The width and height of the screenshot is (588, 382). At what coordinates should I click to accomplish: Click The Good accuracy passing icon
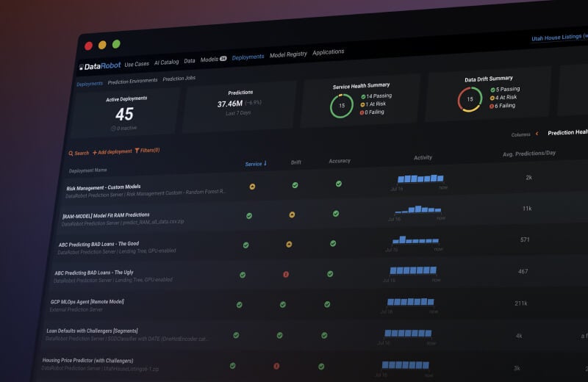click(333, 244)
